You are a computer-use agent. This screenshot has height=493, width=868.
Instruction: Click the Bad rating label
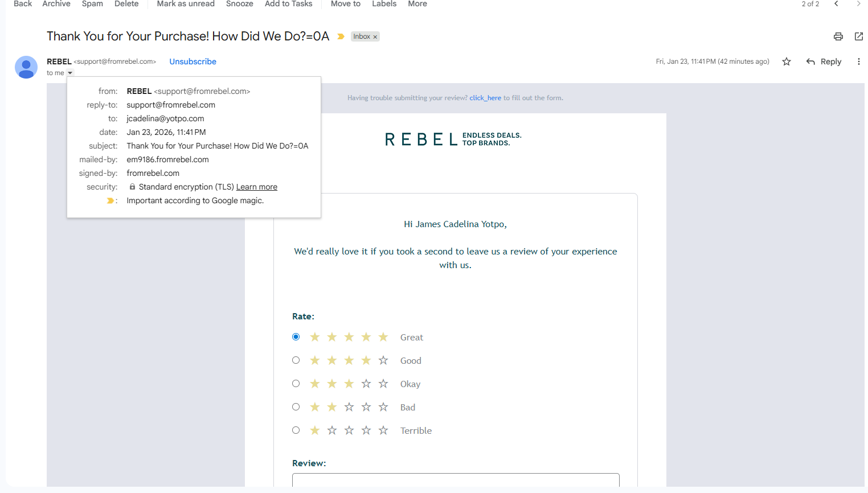point(408,408)
